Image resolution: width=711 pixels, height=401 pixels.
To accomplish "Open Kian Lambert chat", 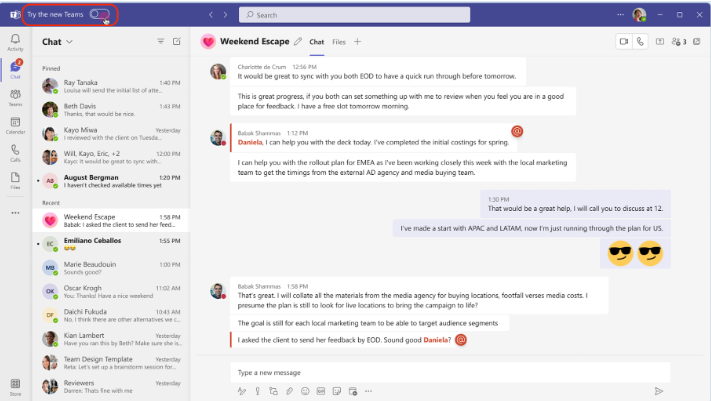I will click(x=111, y=339).
